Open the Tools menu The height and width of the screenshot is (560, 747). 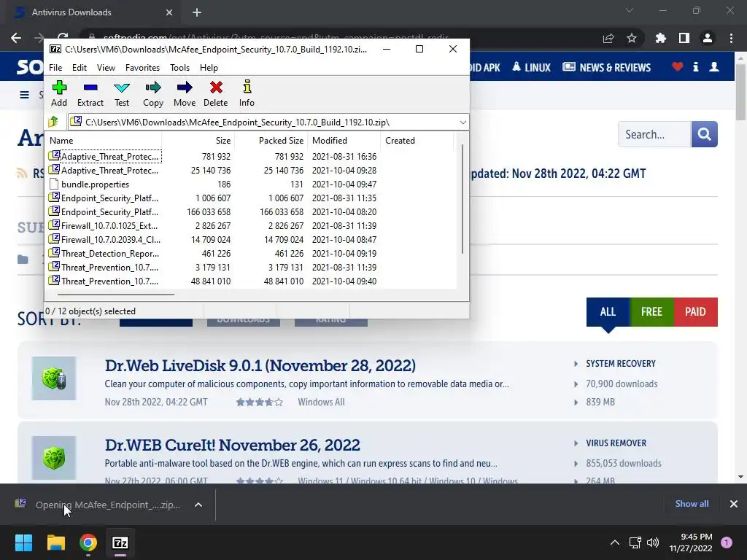(x=179, y=68)
